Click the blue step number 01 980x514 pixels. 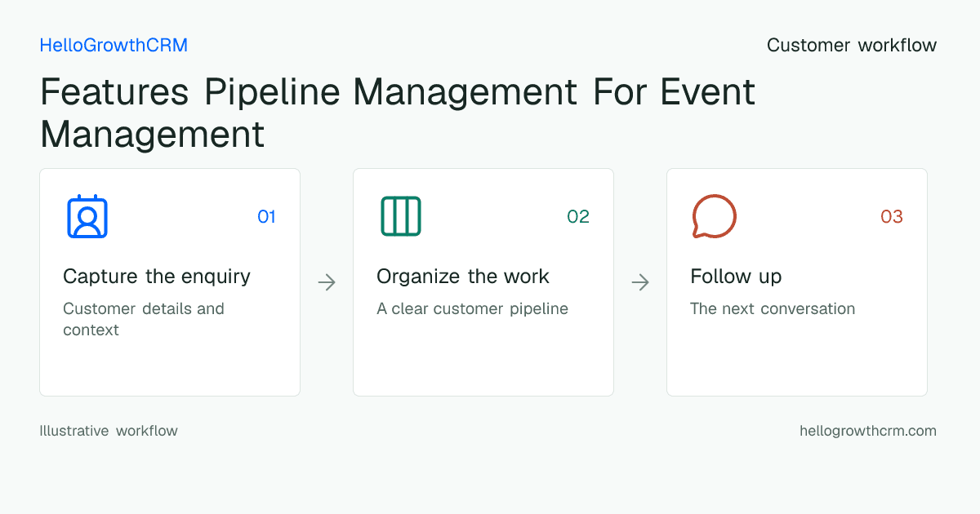pyautogui.click(x=266, y=216)
